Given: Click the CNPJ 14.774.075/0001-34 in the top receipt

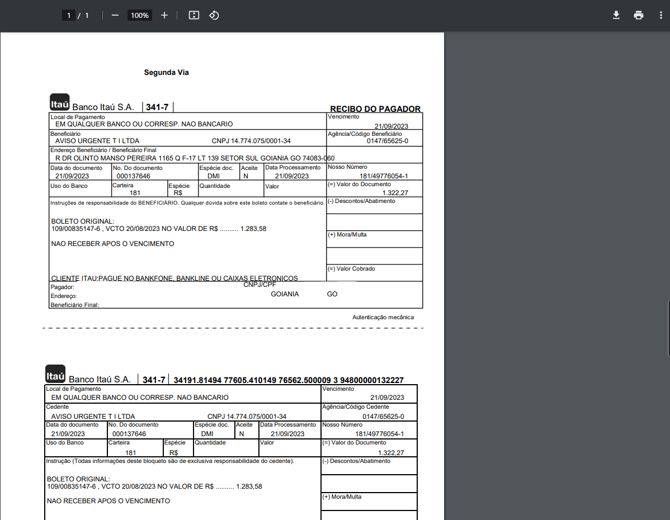Looking at the screenshot, I should [251, 141].
